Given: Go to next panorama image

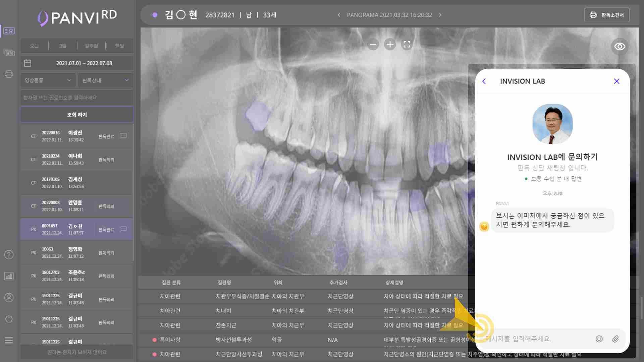Looking at the screenshot, I should tap(440, 15).
